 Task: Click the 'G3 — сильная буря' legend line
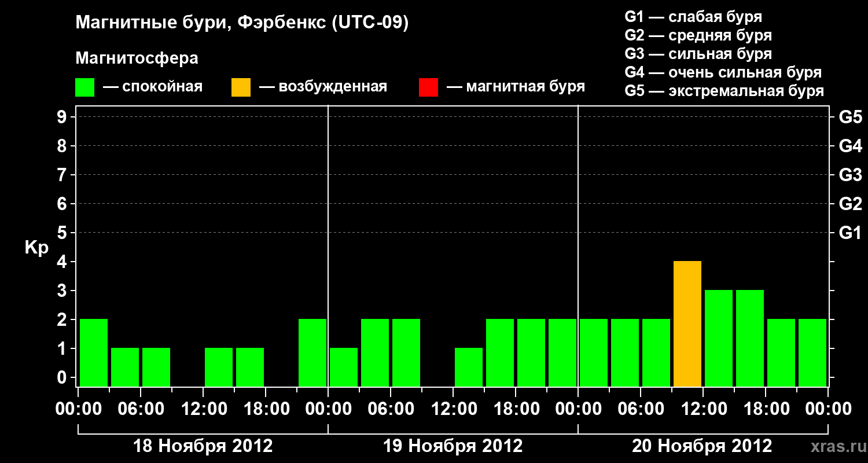pyautogui.click(x=698, y=54)
